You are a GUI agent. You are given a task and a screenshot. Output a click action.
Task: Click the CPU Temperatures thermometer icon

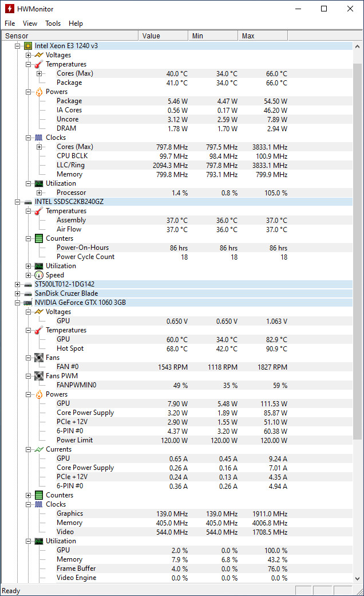pyautogui.click(x=39, y=64)
